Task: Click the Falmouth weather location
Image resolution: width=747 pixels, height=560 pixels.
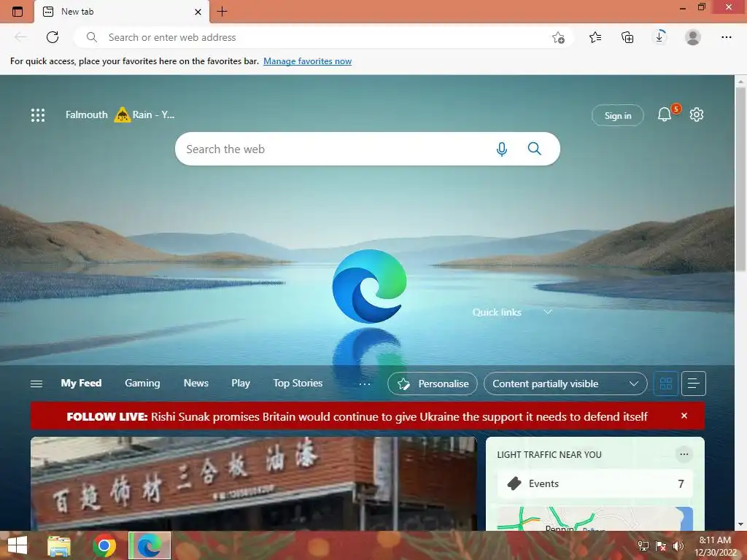Action: (87, 114)
